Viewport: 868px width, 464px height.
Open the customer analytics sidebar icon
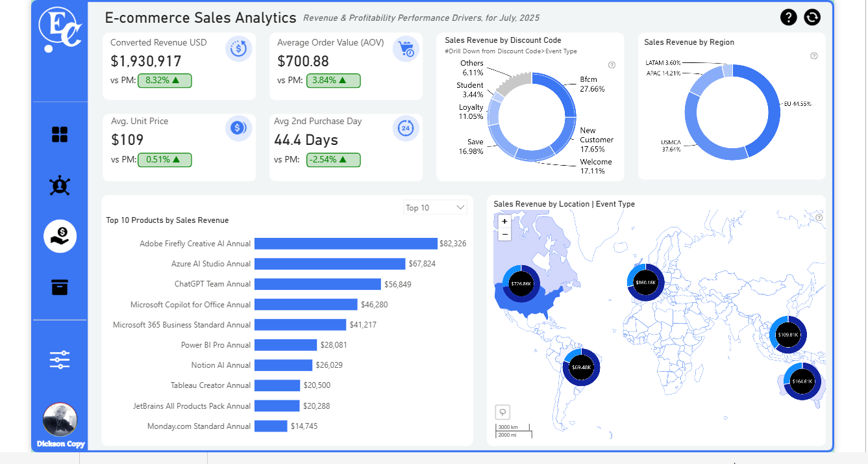pos(60,186)
